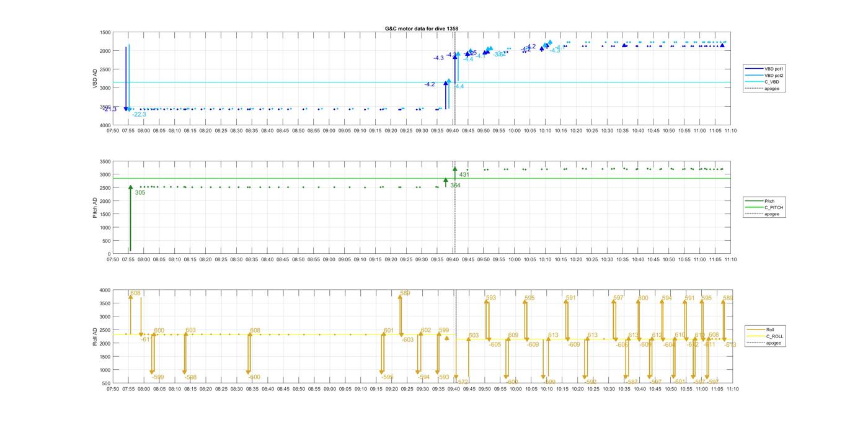The height and width of the screenshot is (430, 868).
Task: Click "Roll" in the bottom legend
Action: 771,329
